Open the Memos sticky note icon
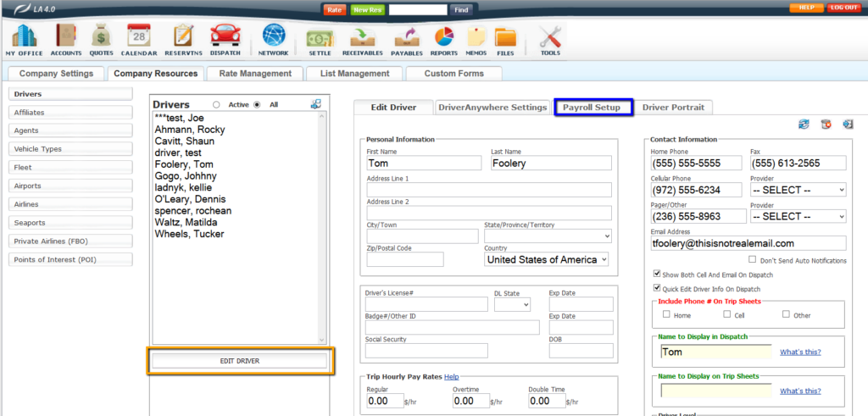Viewport: 868px width, 416px height. [476, 39]
